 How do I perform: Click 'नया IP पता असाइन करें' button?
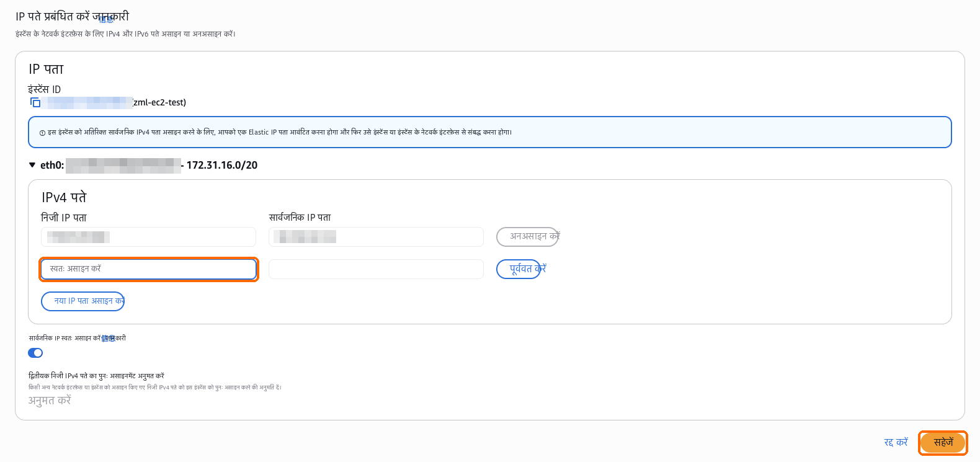tap(82, 301)
